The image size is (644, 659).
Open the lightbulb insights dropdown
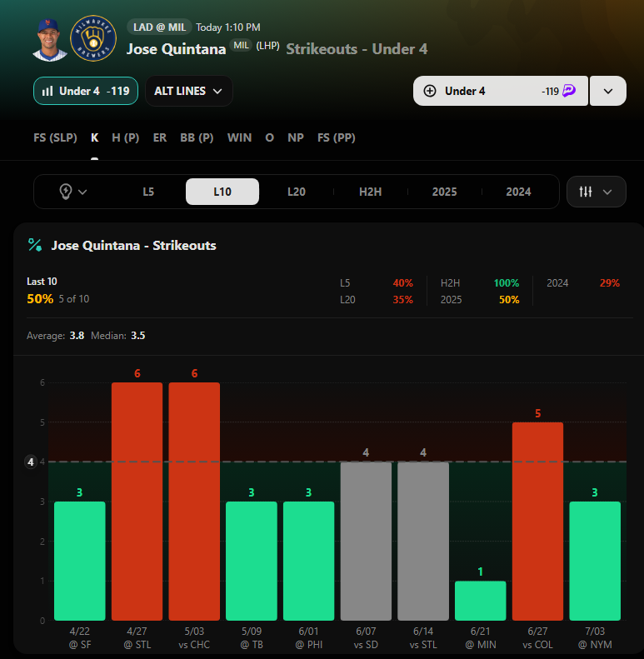pyautogui.click(x=72, y=192)
